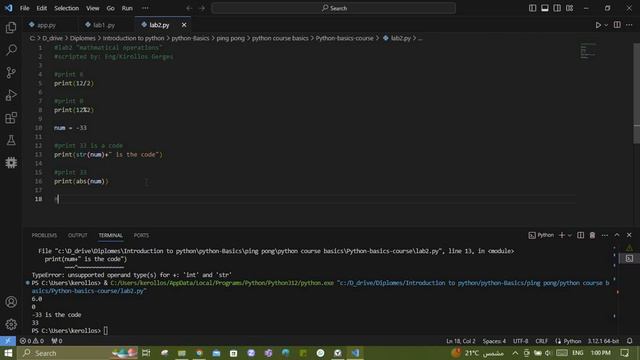The width and height of the screenshot is (640, 360).
Task: Click Ln 18, Col 2 status item
Action: 461,341
